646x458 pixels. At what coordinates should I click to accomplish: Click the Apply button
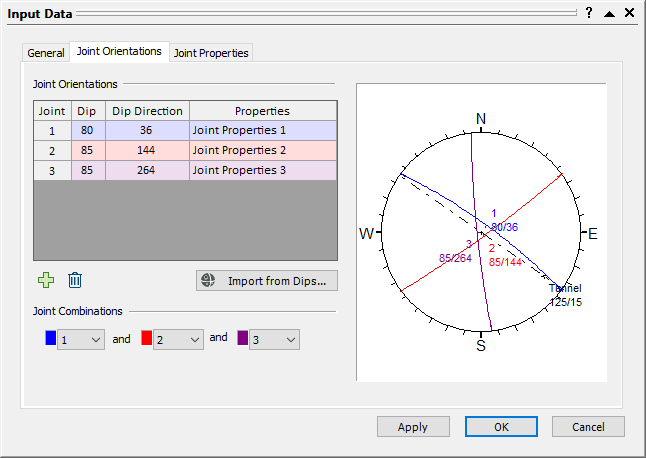point(413,427)
